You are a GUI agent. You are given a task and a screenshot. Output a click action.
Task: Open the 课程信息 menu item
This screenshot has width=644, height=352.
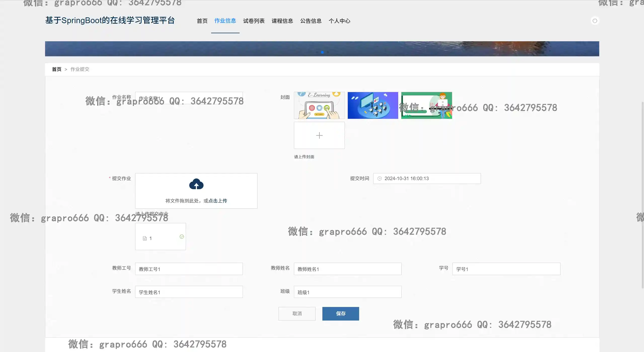tap(282, 21)
